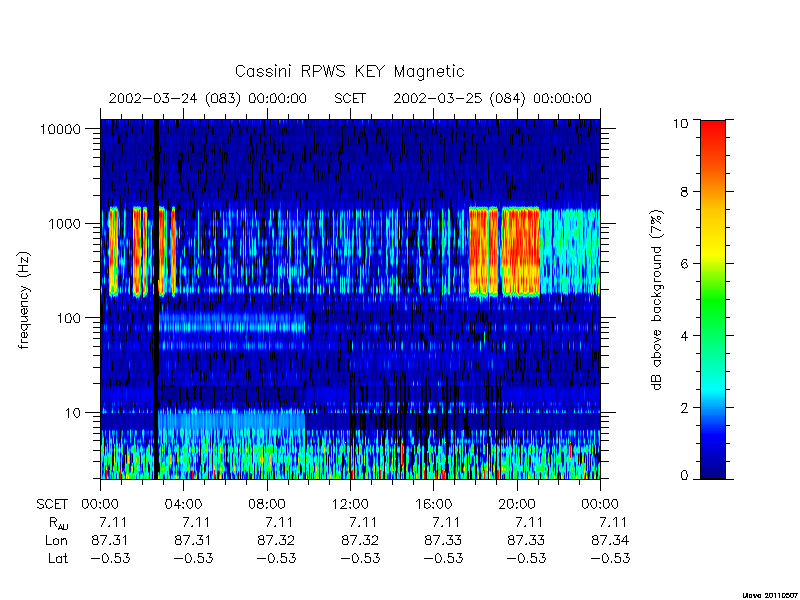Click the '16:00' time axis label

click(433, 505)
